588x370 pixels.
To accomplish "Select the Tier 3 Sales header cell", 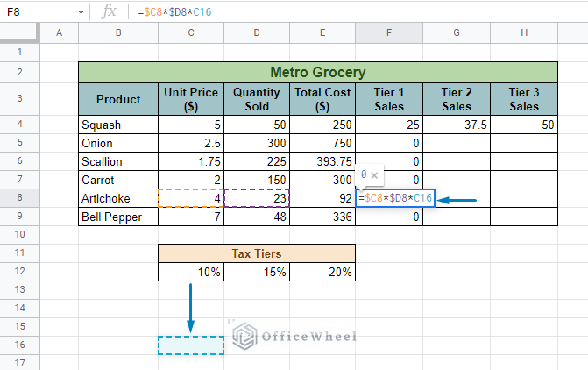I will pyautogui.click(x=524, y=99).
